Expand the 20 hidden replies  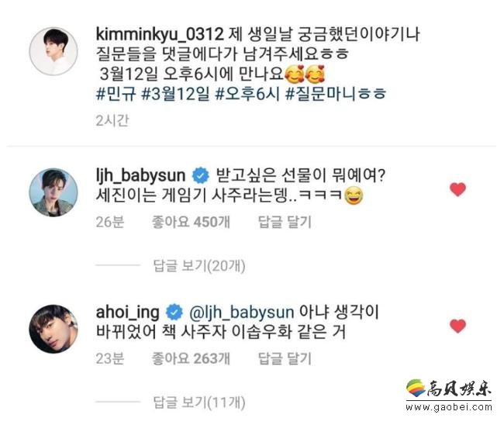click(x=199, y=266)
